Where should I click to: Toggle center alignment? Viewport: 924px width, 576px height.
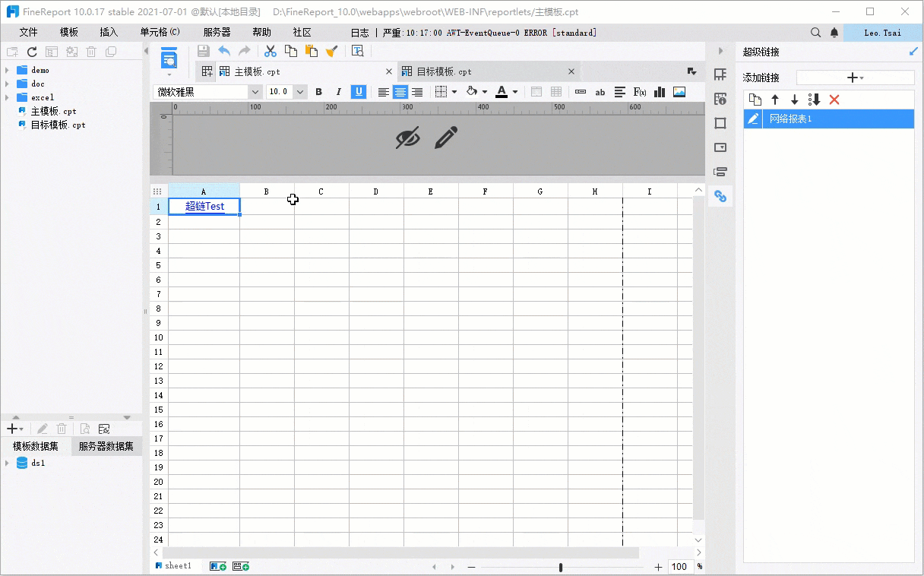[400, 92]
